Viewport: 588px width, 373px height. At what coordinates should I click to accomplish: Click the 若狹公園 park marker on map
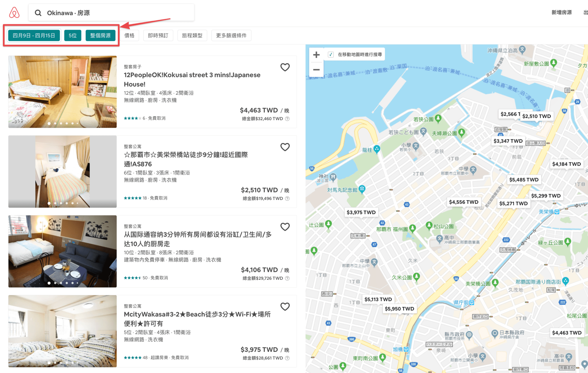coord(438,119)
